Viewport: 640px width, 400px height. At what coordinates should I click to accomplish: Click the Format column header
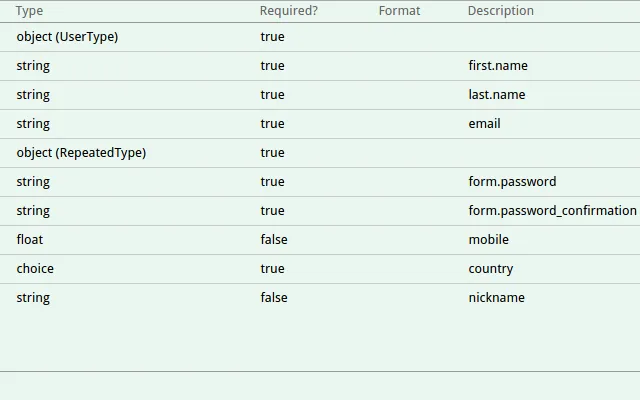click(399, 11)
